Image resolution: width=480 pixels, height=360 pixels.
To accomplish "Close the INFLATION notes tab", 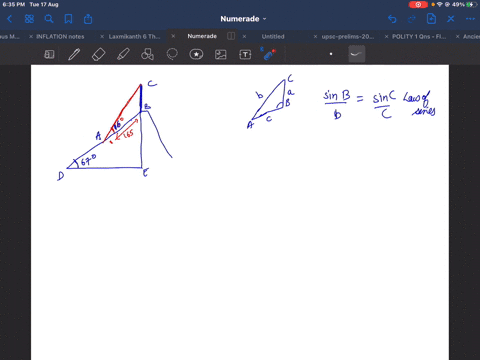I will 31,37.
